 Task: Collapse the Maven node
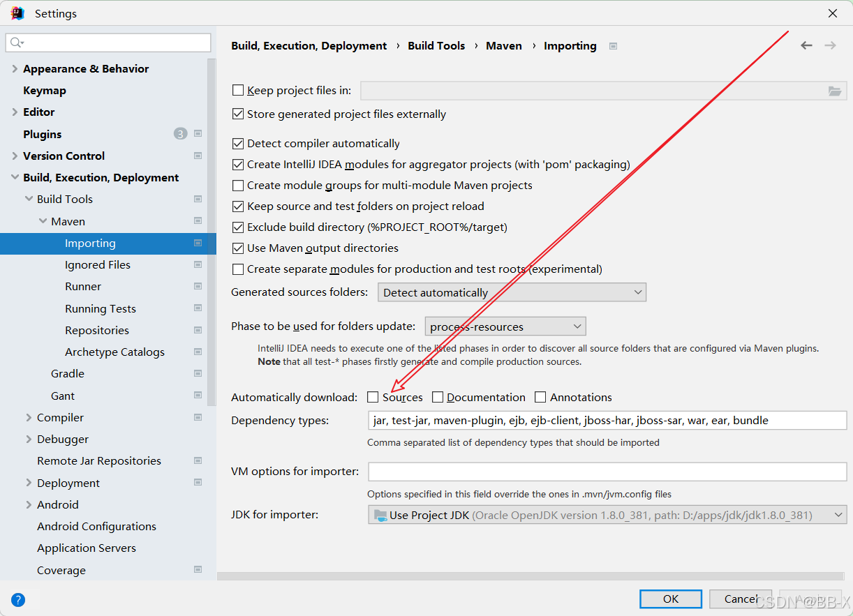click(x=43, y=221)
